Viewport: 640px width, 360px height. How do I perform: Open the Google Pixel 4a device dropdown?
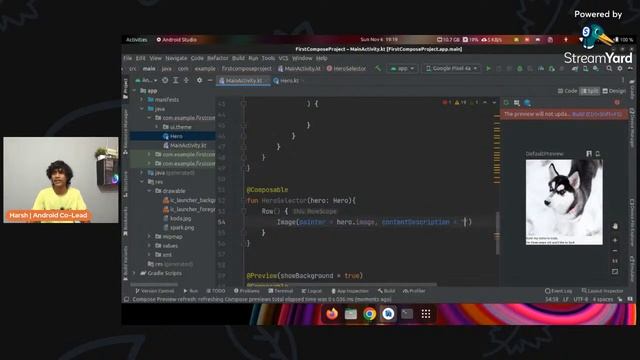(451, 69)
